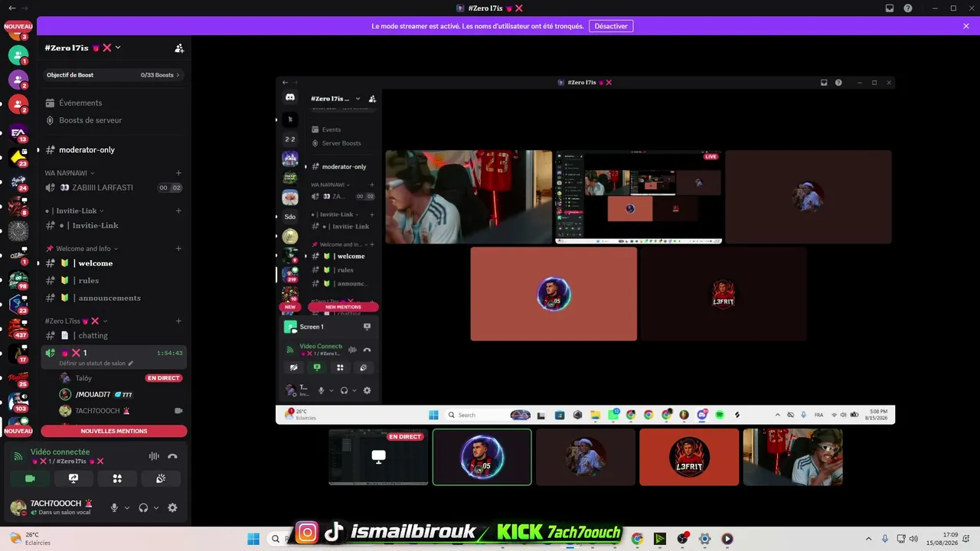Toggle the camera button off

tap(30, 478)
